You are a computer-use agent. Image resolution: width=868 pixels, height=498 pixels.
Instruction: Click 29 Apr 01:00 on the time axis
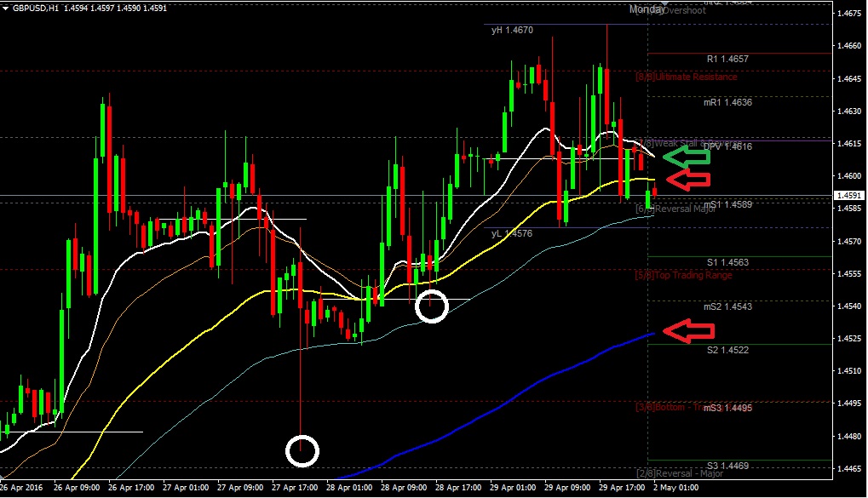(x=513, y=488)
